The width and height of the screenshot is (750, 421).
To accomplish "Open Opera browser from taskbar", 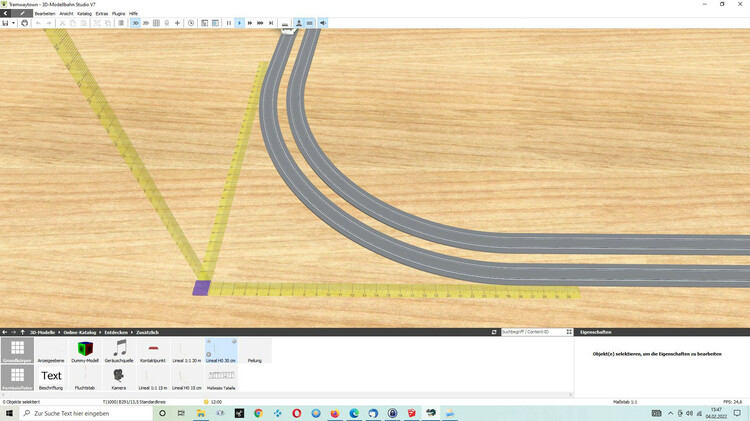I will point(297,413).
